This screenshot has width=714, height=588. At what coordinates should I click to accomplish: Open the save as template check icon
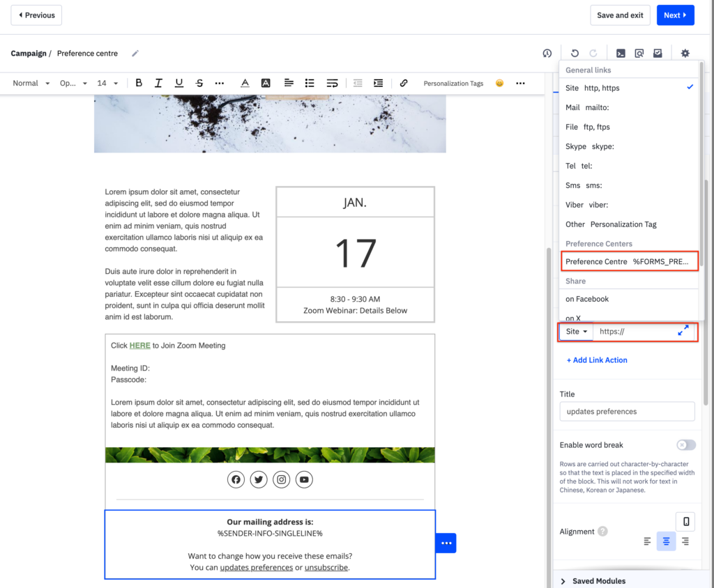(x=658, y=53)
